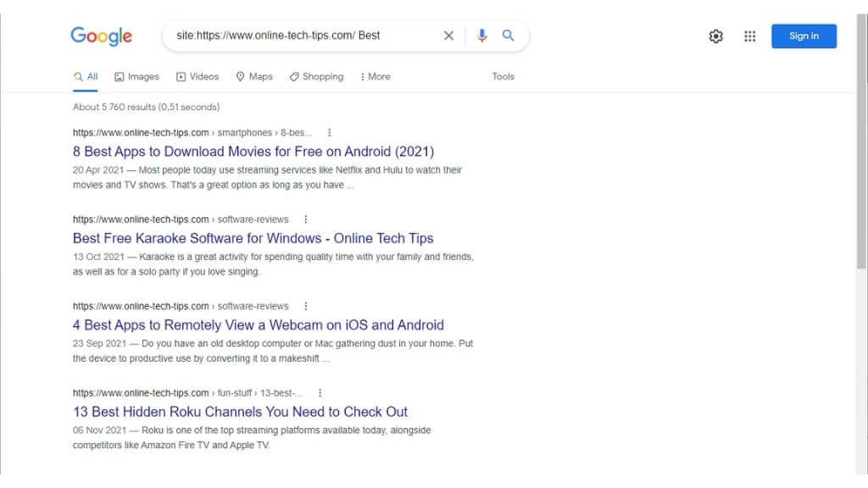Click the magnifying glass search icon
Image resolution: width=868 pixels, height=488 pixels.
(x=509, y=36)
